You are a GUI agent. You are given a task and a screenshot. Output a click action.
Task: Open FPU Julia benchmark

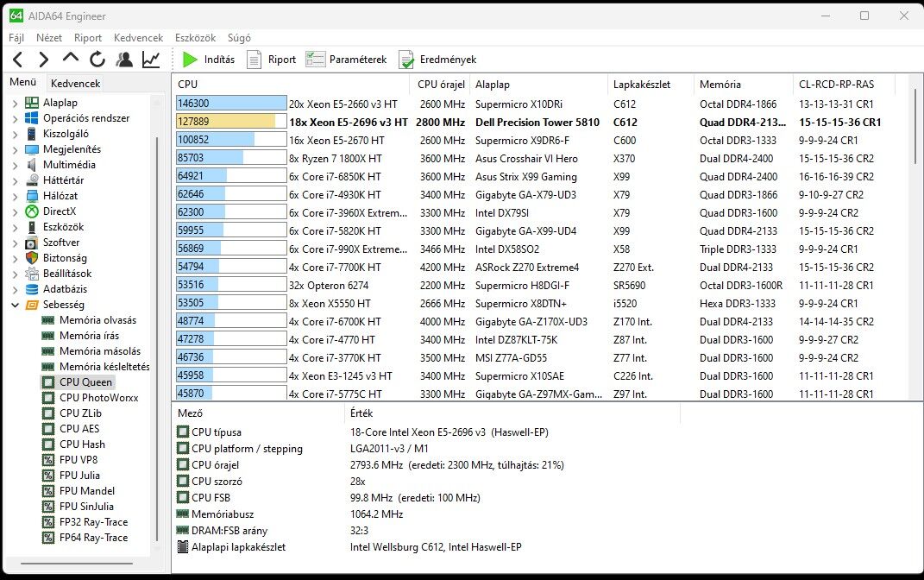tap(79, 475)
